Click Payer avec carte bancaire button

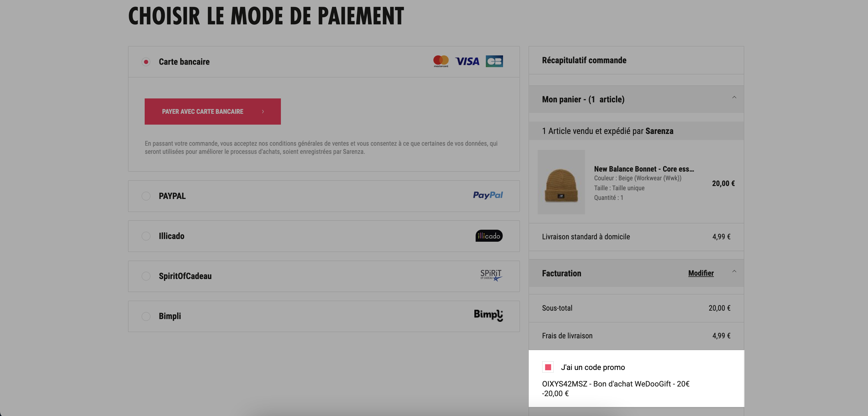tap(212, 111)
